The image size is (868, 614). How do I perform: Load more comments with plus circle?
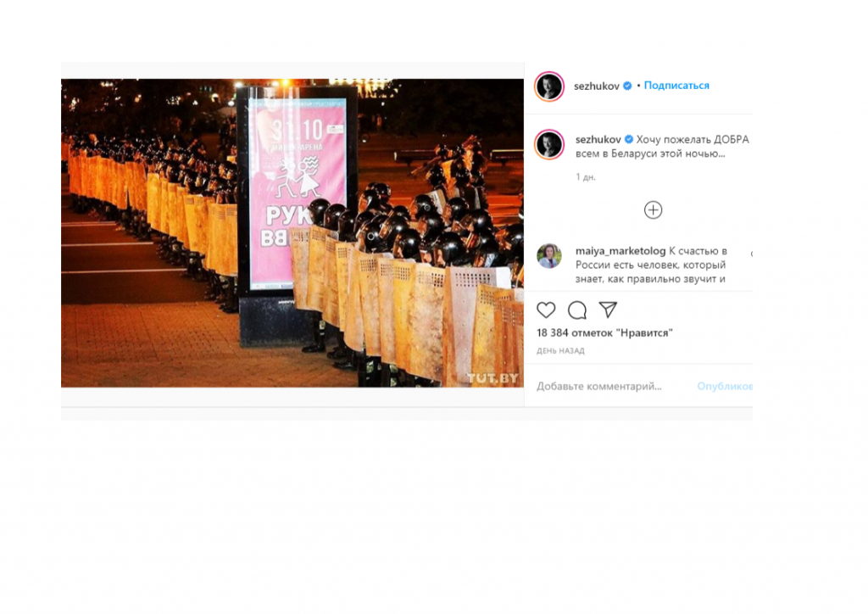pyautogui.click(x=654, y=209)
